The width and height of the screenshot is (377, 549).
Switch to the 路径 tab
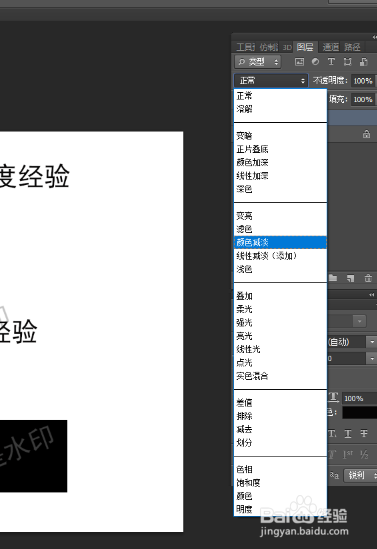(x=352, y=47)
